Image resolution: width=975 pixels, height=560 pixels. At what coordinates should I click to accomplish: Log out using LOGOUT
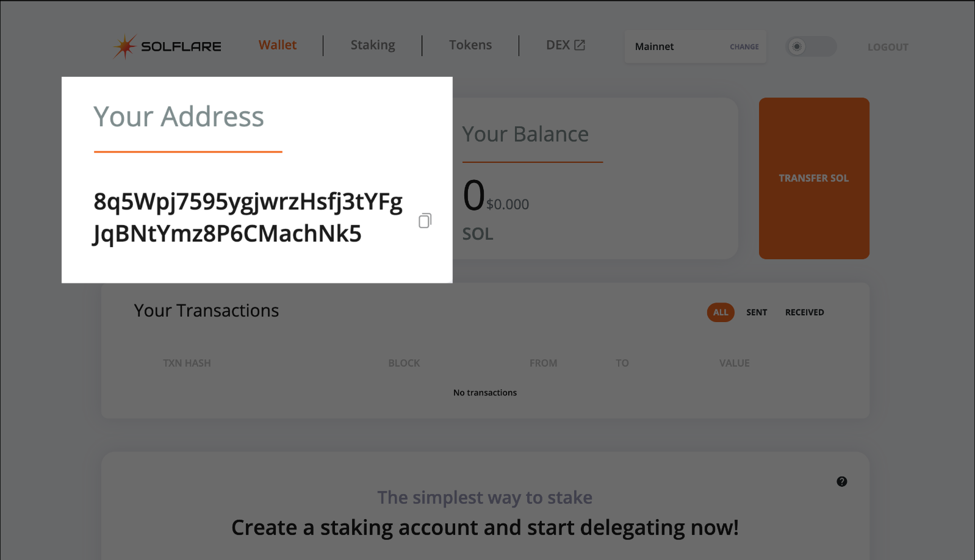(888, 47)
